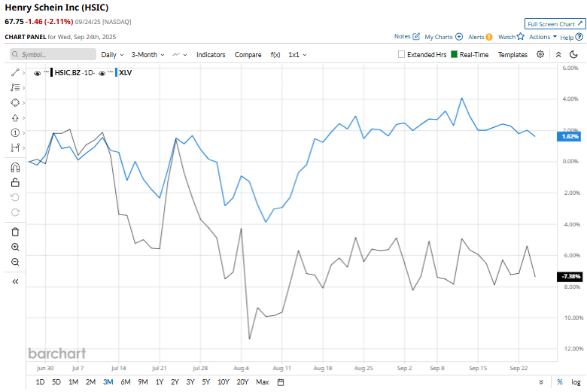587x392 pixels.
Task: Open the Compare menu
Action: click(x=248, y=55)
